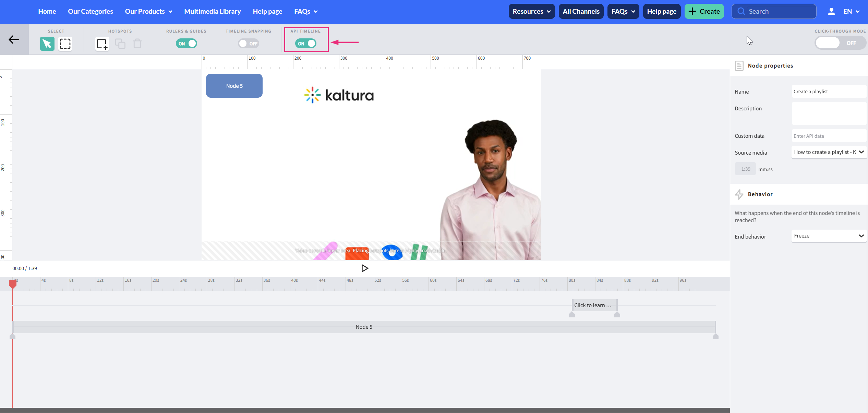
Task: Switch on Click-Through Mode
Action: pos(840,43)
